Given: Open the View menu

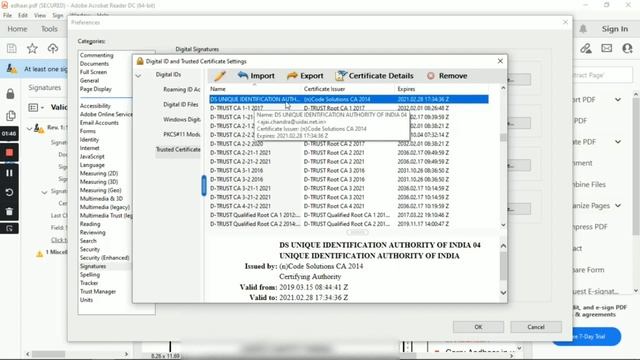Looking at the screenshot, I should 40,15.
